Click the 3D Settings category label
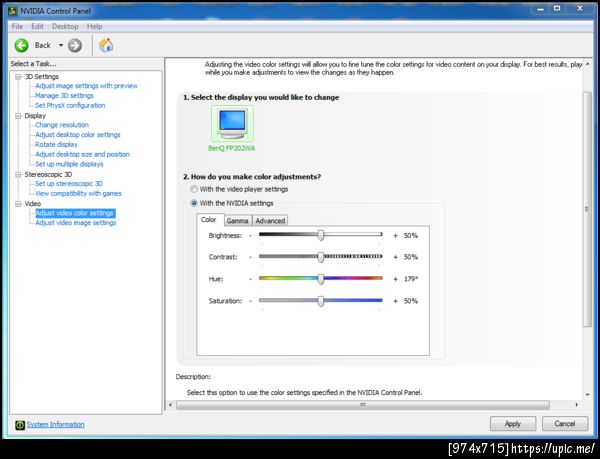 coord(42,77)
